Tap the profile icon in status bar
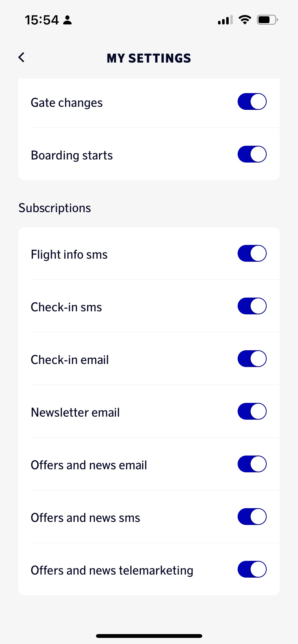Screen dimensions: 298x644 pos(67,20)
